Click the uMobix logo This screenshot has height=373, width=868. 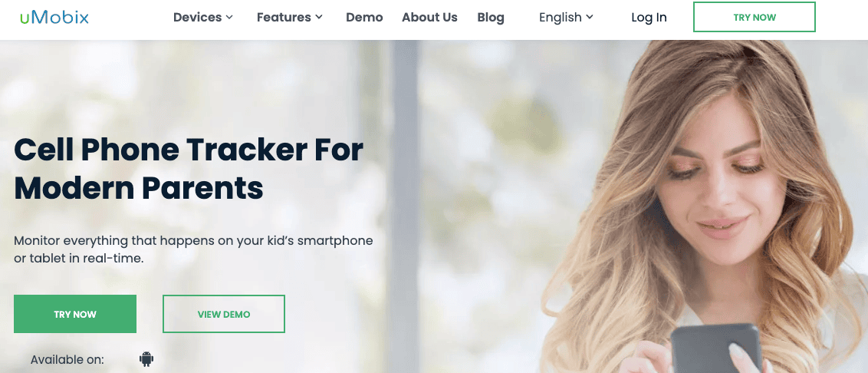[54, 17]
